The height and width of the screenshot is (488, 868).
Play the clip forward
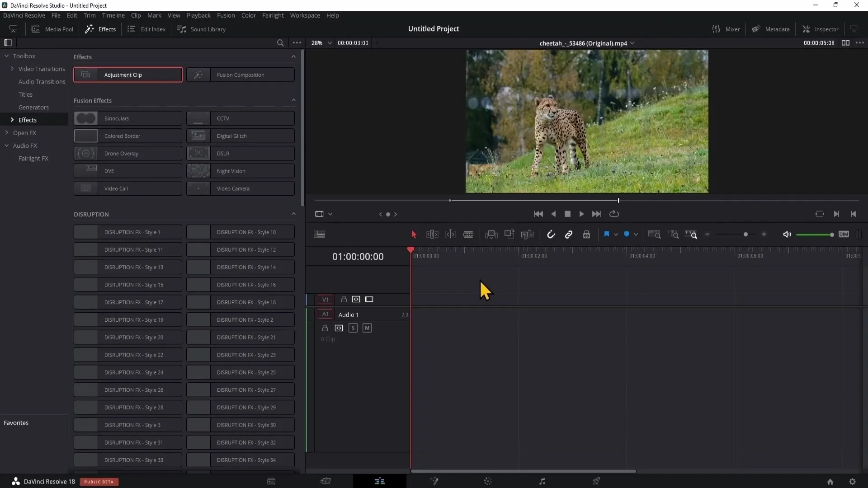point(582,214)
